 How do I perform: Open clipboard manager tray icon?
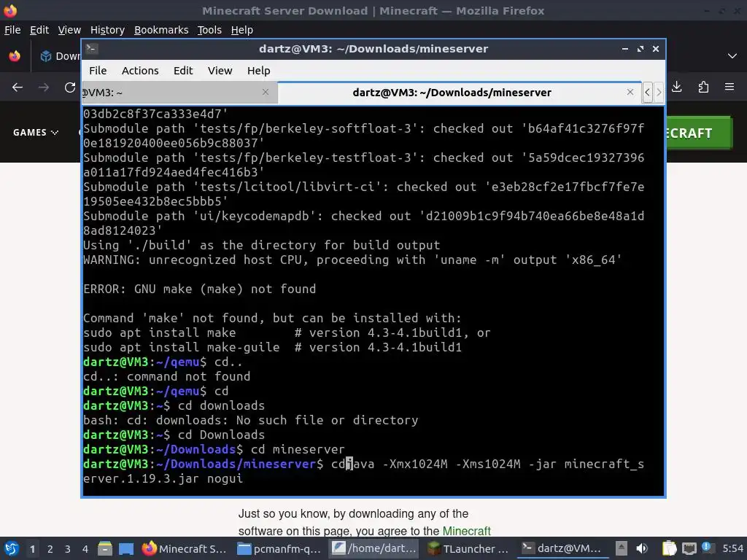670,548
